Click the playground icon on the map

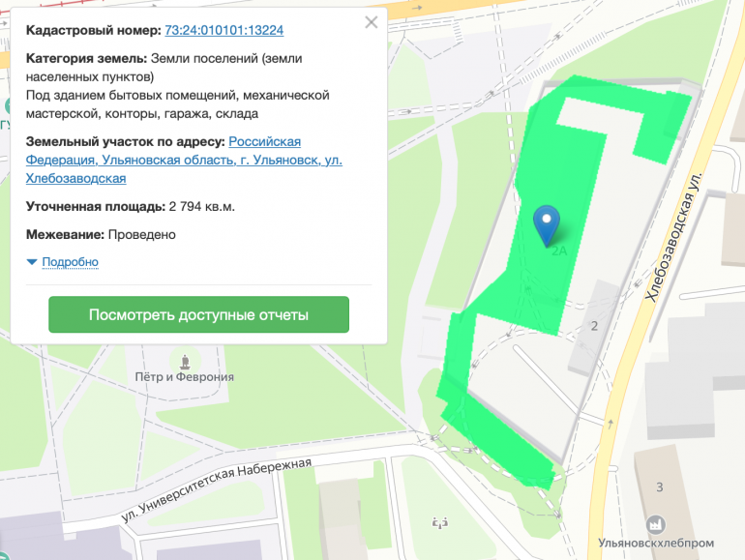[x=440, y=522]
